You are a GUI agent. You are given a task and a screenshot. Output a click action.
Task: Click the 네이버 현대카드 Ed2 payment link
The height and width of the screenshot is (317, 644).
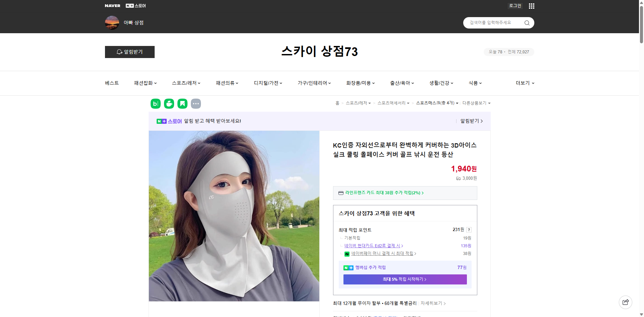(x=372, y=246)
